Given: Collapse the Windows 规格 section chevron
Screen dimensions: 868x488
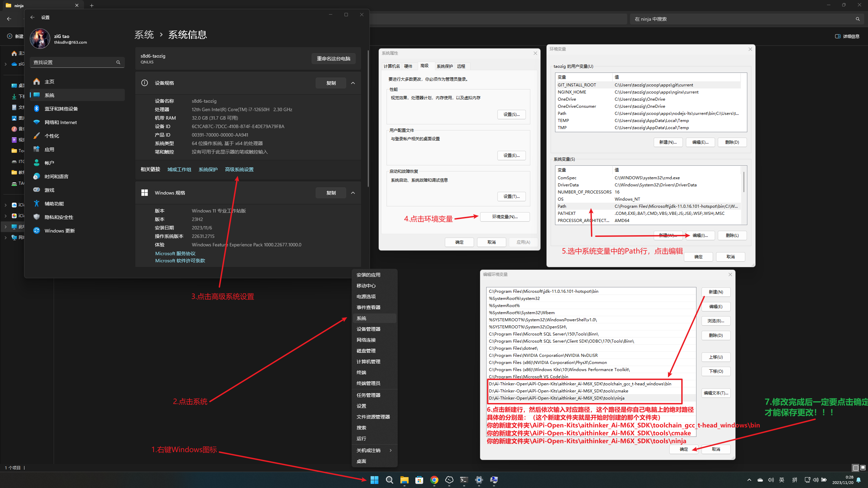Looking at the screenshot, I should coord(353,193).
